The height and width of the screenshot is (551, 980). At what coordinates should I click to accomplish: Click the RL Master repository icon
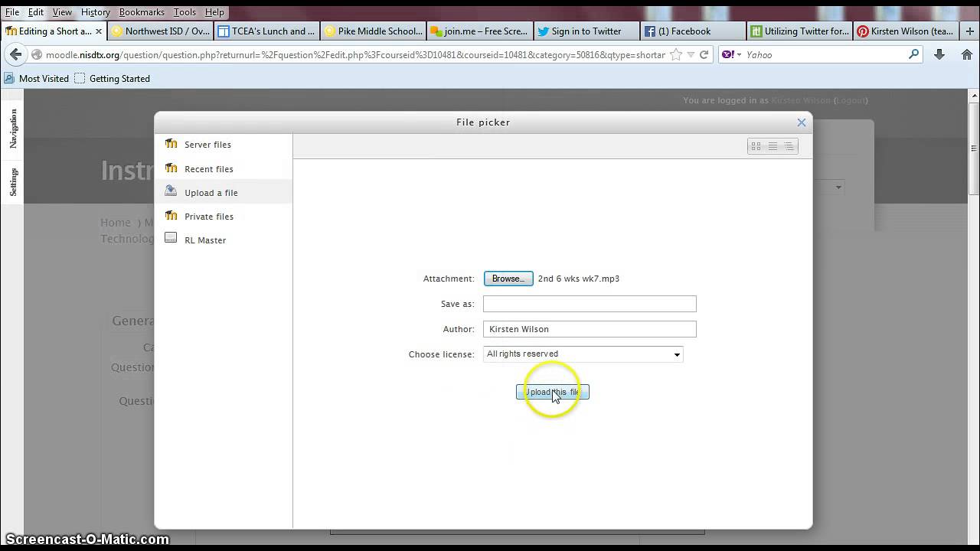[171, 239]
